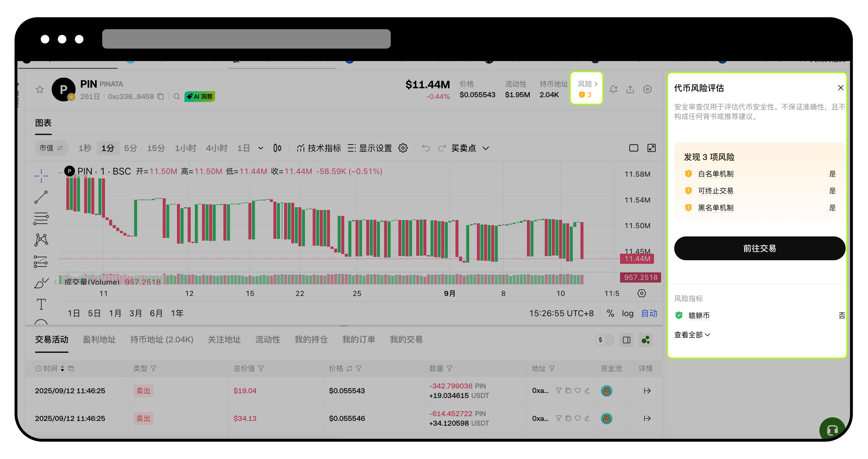Viewport: 868px width, 459px height.
Task: Select the 4小时 interval
Action: coord(217,148)
